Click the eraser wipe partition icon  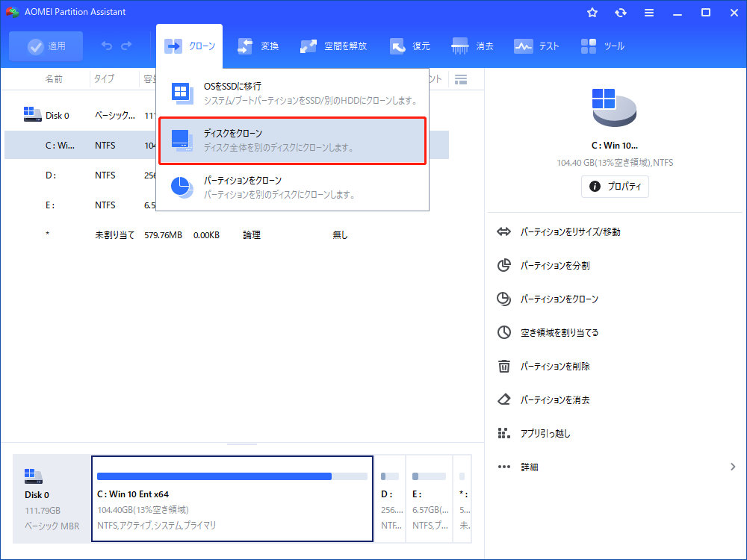pyautogui.click(x=504, y=399)
